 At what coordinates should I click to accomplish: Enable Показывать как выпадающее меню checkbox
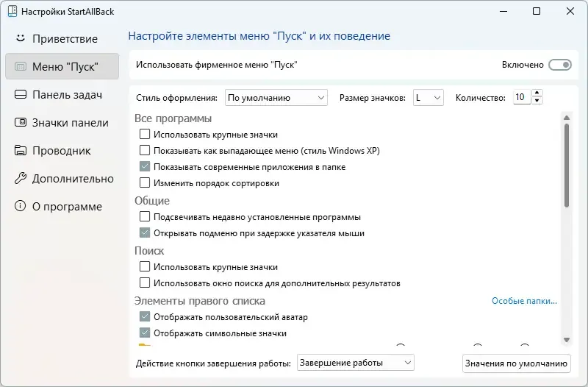[145, 151]
